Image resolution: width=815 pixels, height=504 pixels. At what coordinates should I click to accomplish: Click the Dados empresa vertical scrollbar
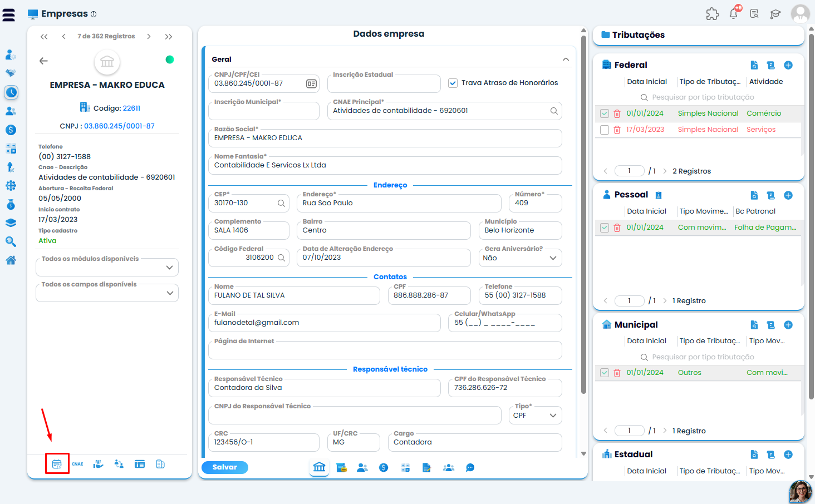(x=583, y=215)
